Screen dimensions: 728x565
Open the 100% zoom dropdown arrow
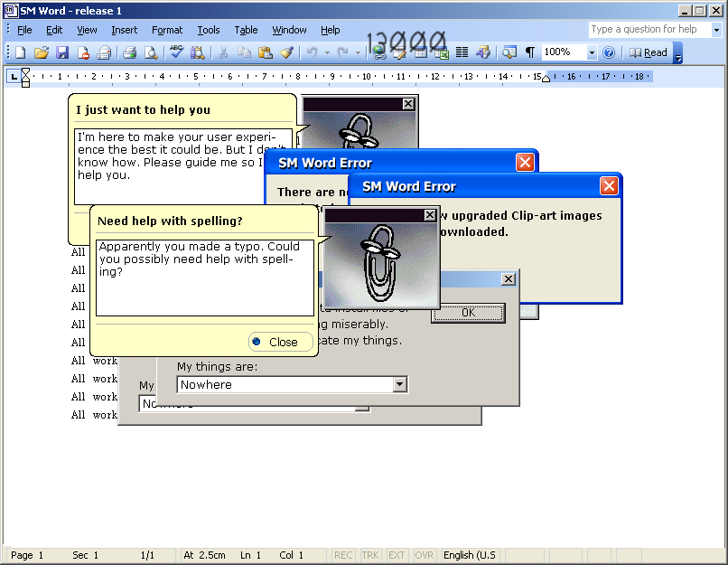click(x=593, y=53)
